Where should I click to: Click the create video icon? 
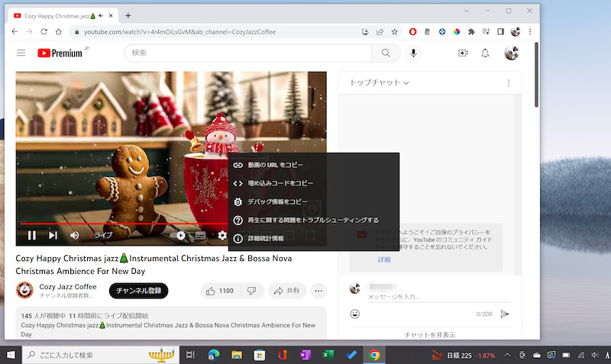click(x=463, y=53)
